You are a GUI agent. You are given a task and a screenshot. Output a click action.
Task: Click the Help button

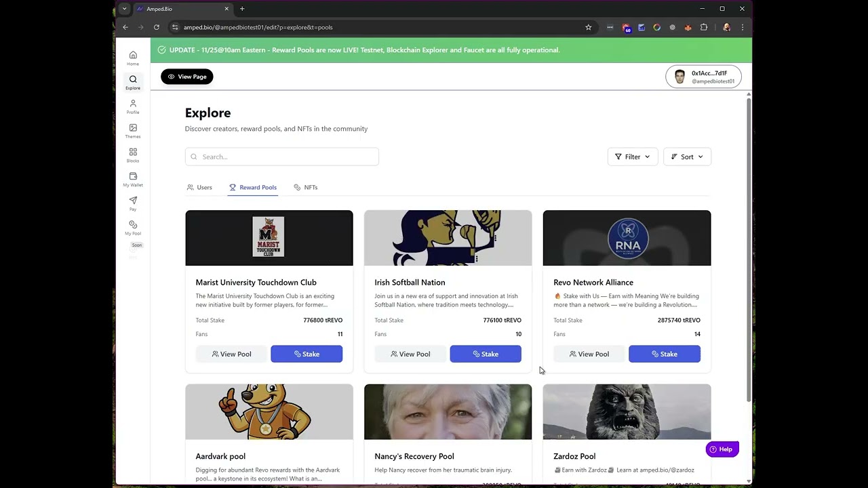pyautogui.click(x=722, y=449)
